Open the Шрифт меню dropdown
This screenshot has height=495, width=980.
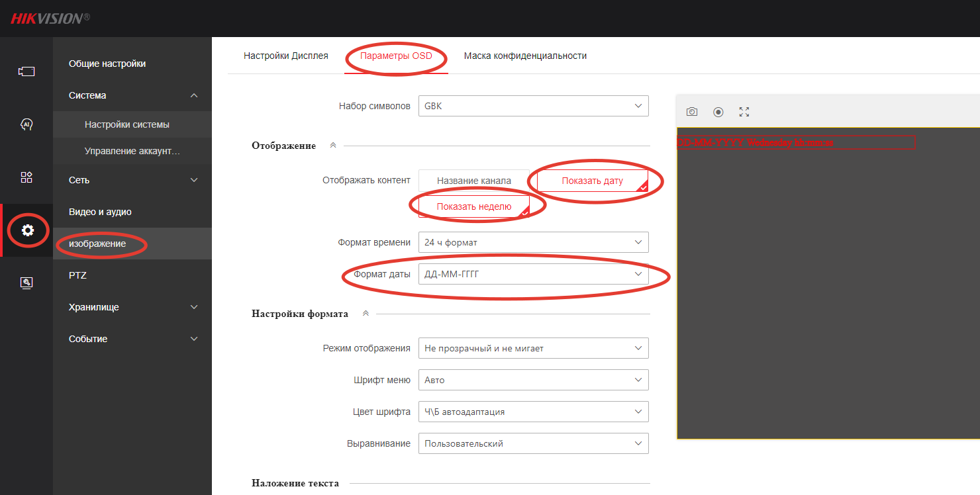click(534, 380)
